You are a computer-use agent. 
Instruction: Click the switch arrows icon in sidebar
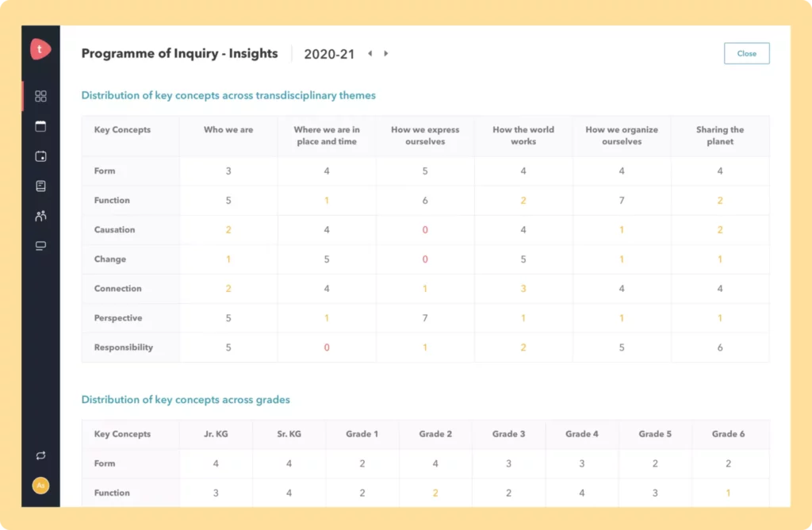click(41, 455)
